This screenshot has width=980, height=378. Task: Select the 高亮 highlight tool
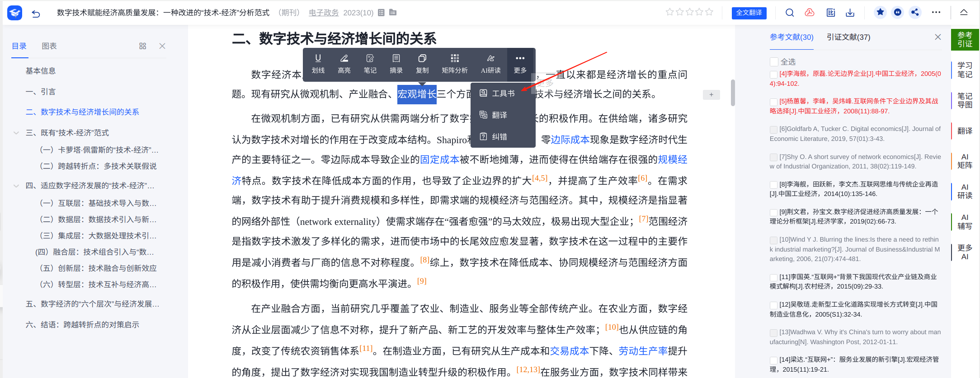click(344, 64)
